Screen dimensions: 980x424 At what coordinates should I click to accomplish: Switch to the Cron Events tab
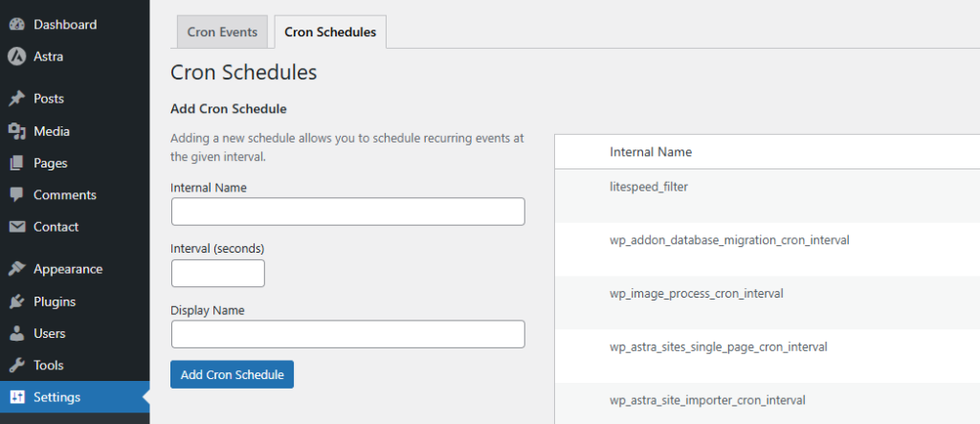coord(222,32)
